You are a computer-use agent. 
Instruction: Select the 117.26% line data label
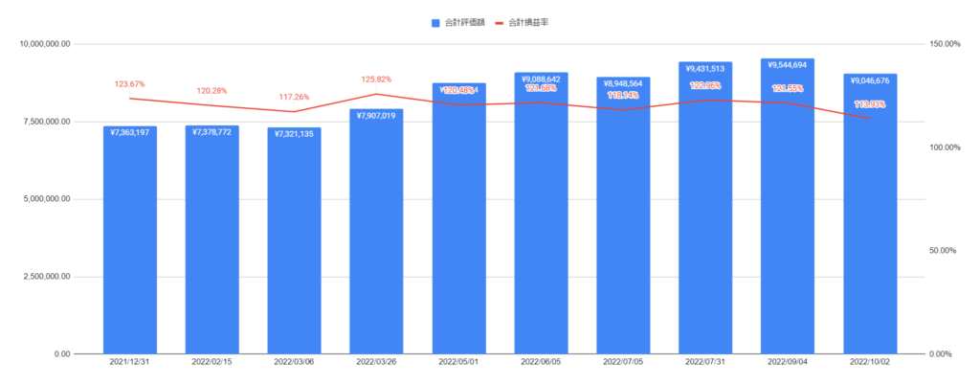pyautogui.click(x=294, y=98)
